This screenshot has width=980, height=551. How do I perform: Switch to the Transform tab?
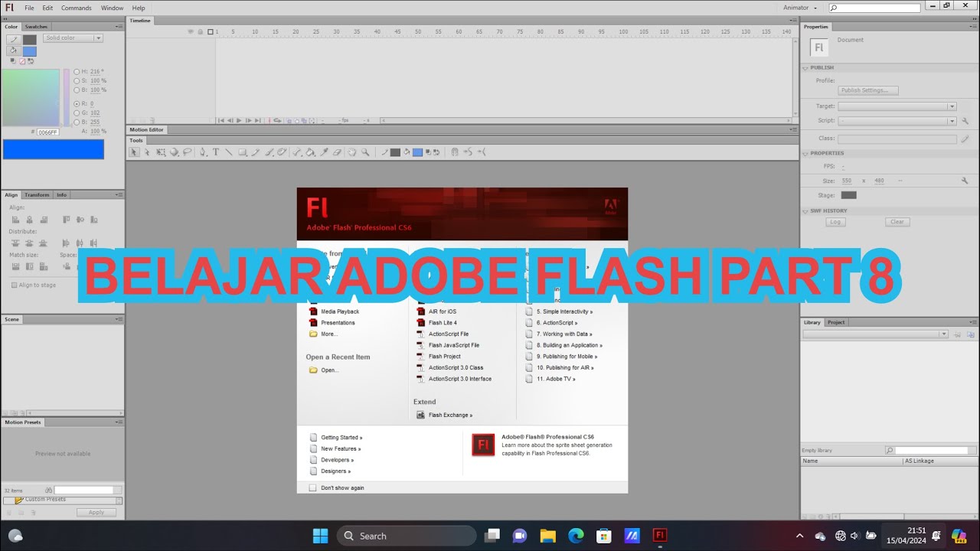click(37, 195)
